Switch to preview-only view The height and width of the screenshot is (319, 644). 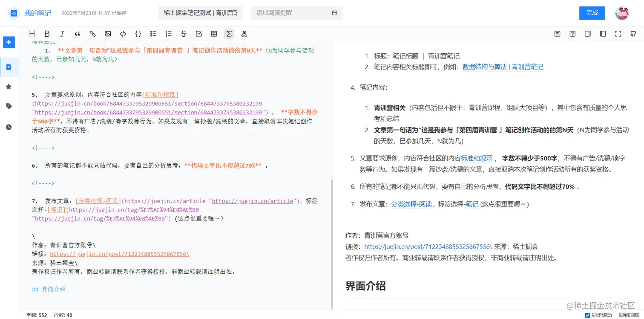[x=603, y=34]
